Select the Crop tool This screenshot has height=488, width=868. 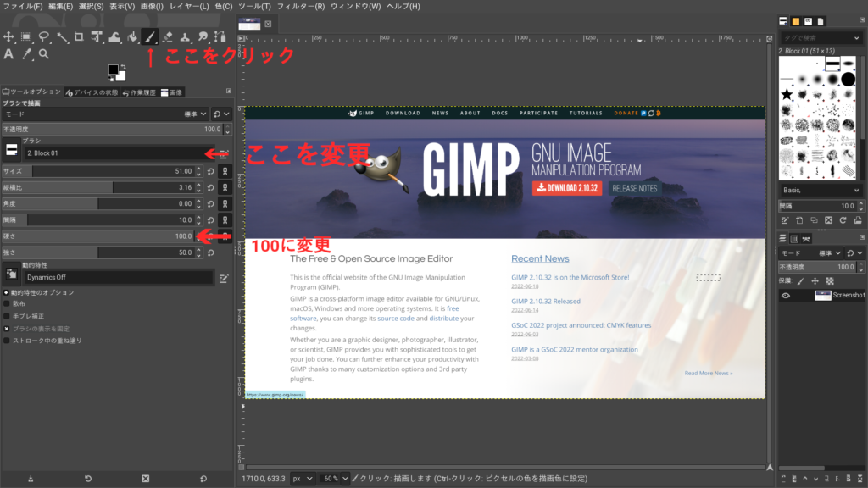click(x=79, y=37)
